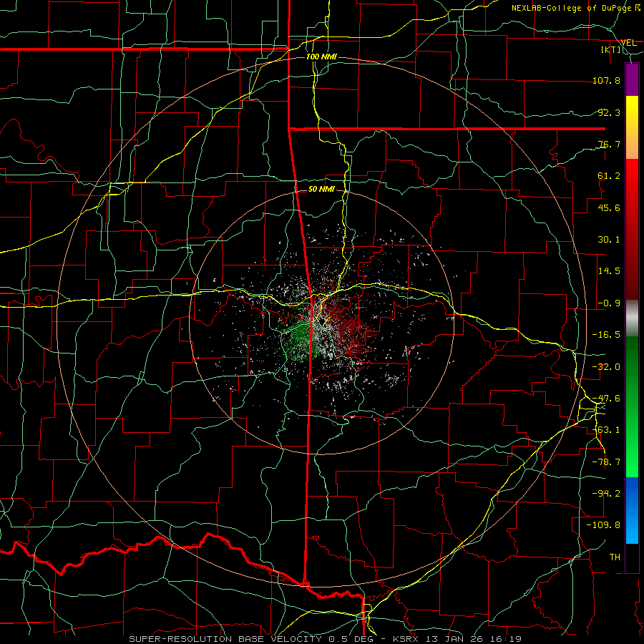This screenshot has height=644, width=644.
Task: Click the 61.2 legend value
Action: (x=609, y=176)
